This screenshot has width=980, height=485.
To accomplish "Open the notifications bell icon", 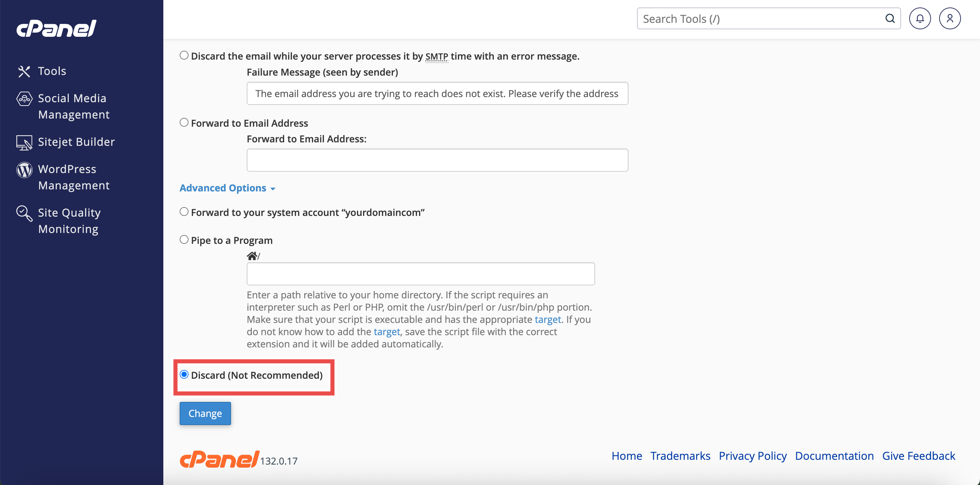I will coord(919,19).
